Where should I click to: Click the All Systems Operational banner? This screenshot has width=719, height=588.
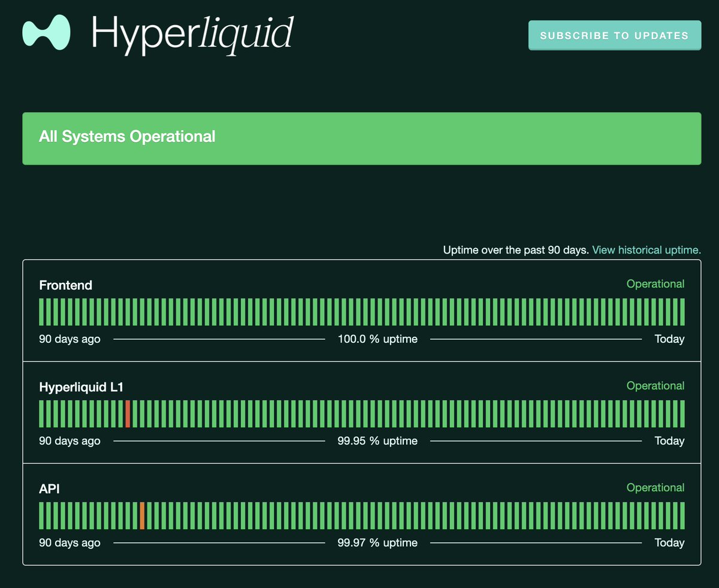[x=361, y=138]
